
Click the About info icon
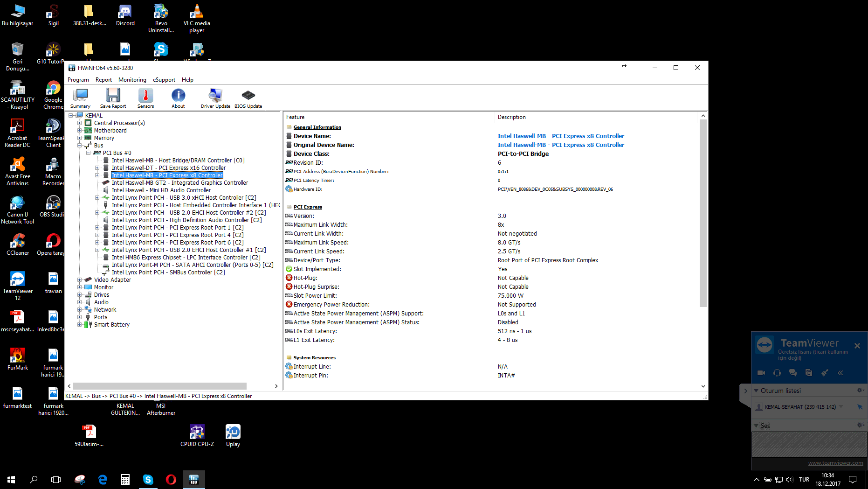[178, 98]
